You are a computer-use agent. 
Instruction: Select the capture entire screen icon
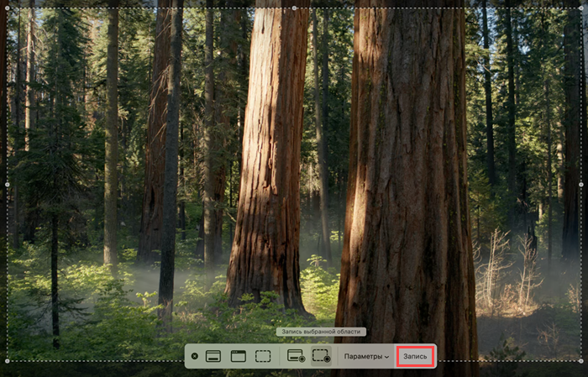tap(213, 356)
